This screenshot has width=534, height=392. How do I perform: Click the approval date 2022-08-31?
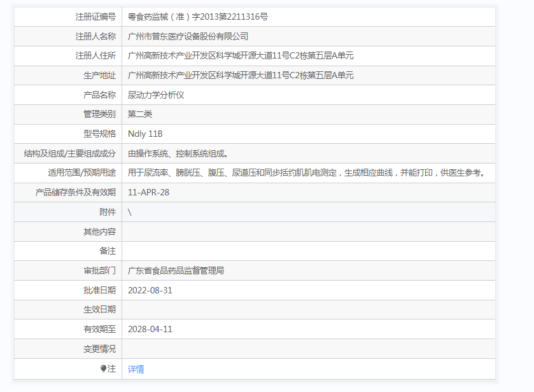(x=150, y=290)
